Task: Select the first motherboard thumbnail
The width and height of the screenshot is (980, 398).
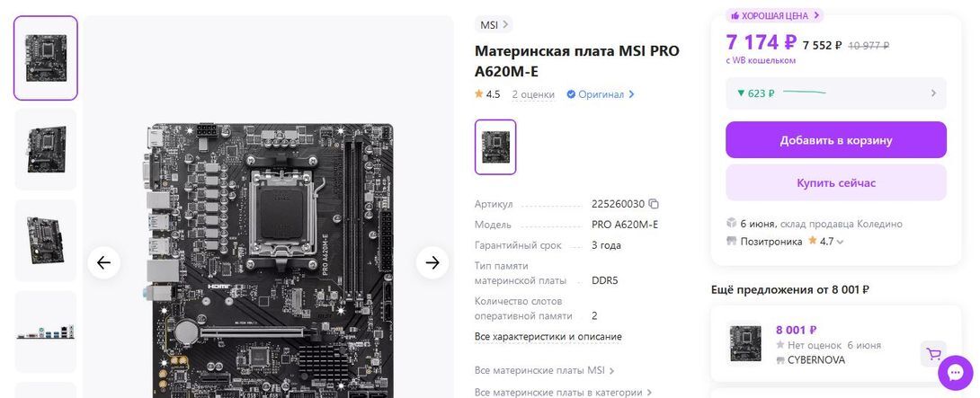Action: [46, 58]
